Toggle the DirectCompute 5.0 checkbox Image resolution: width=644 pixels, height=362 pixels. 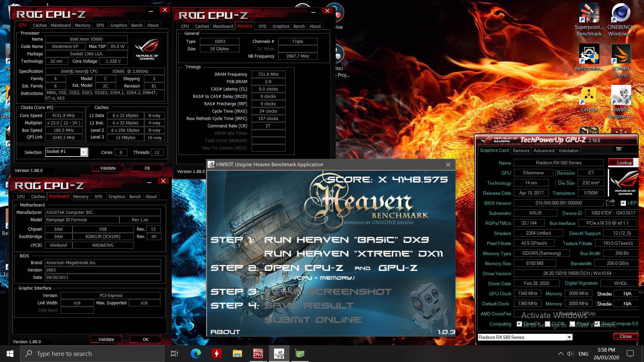tap(597, 323)
